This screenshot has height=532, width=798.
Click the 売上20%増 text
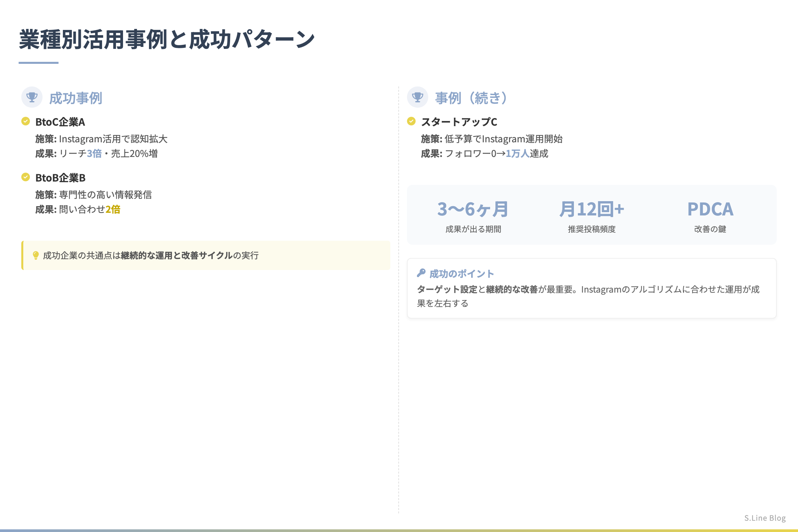134,154
